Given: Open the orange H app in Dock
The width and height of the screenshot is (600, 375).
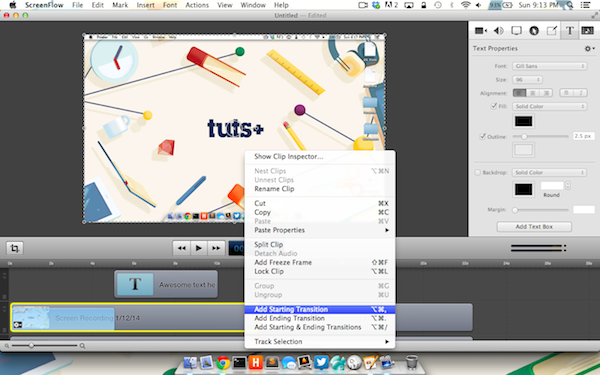Looking at the screenshot, I should (x=256, y=362).
